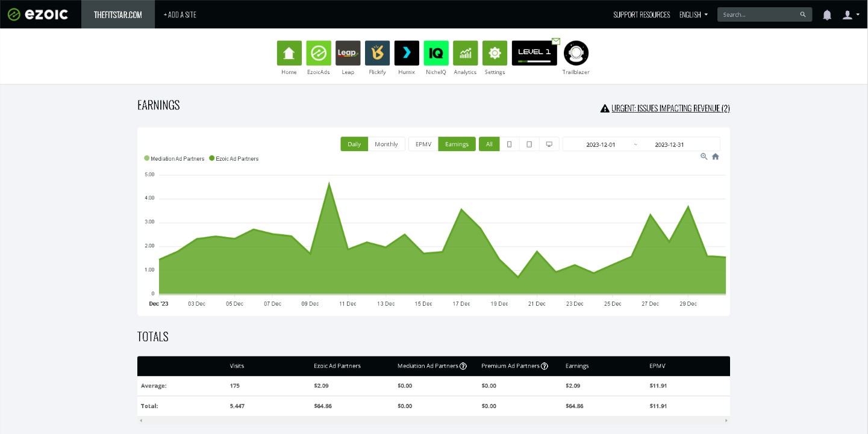Open the EzoicAds icon
This screenshot has height=434, width=868.
[x=319, y=53]
